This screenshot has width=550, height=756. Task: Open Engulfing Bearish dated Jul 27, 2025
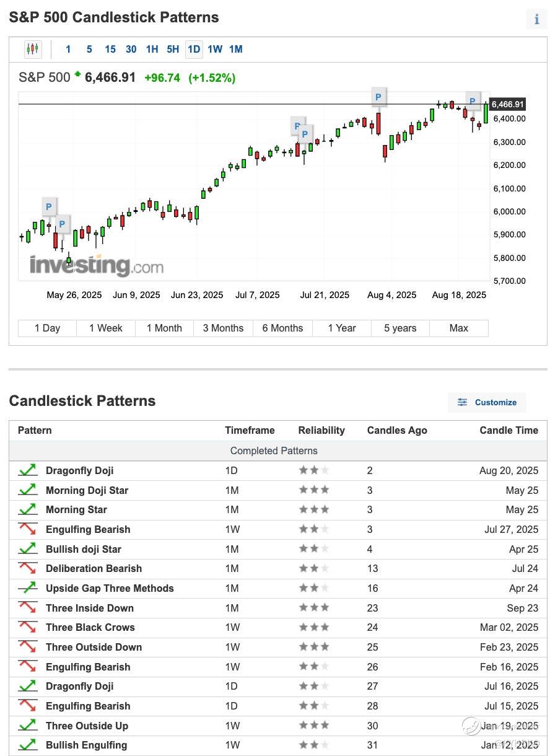(x=88, y=530)
